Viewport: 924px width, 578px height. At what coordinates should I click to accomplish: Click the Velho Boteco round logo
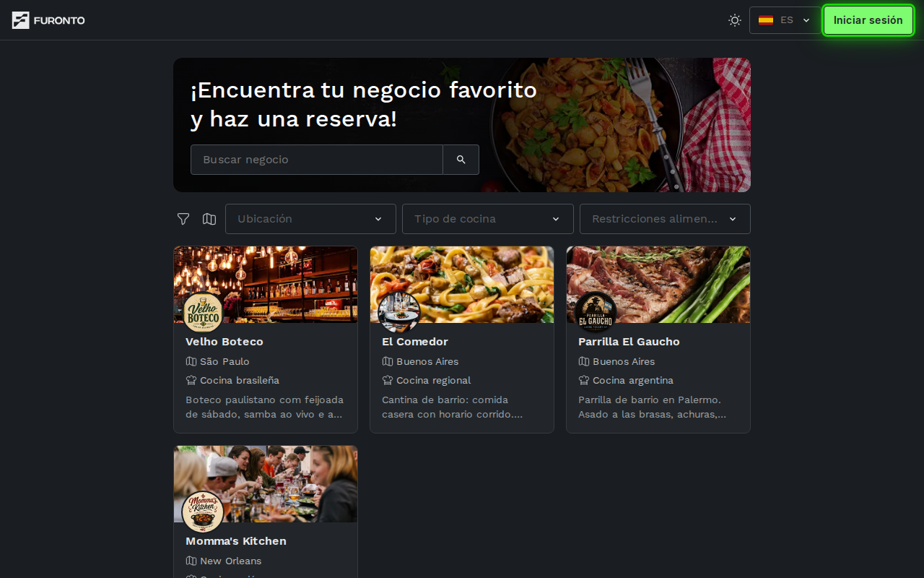203,313
